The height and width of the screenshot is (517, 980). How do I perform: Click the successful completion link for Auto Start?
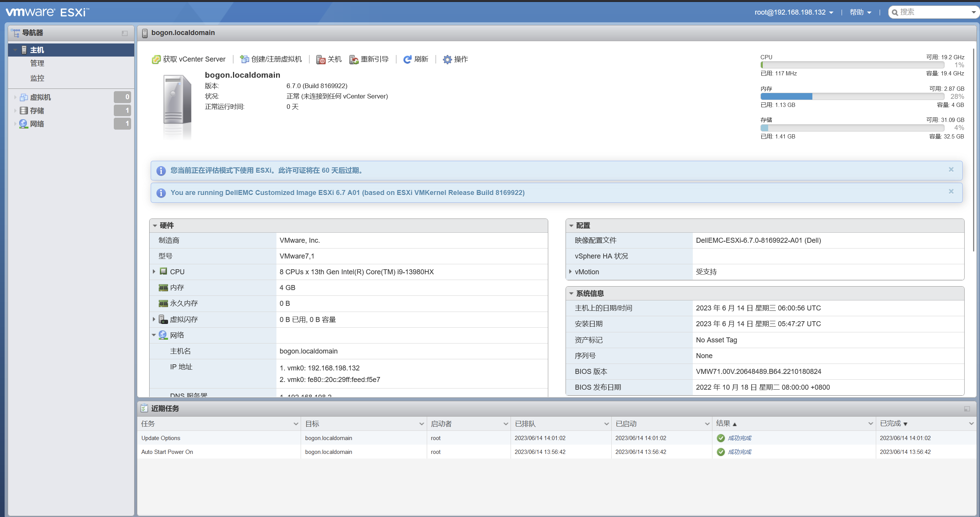click(x=739, y=452)
